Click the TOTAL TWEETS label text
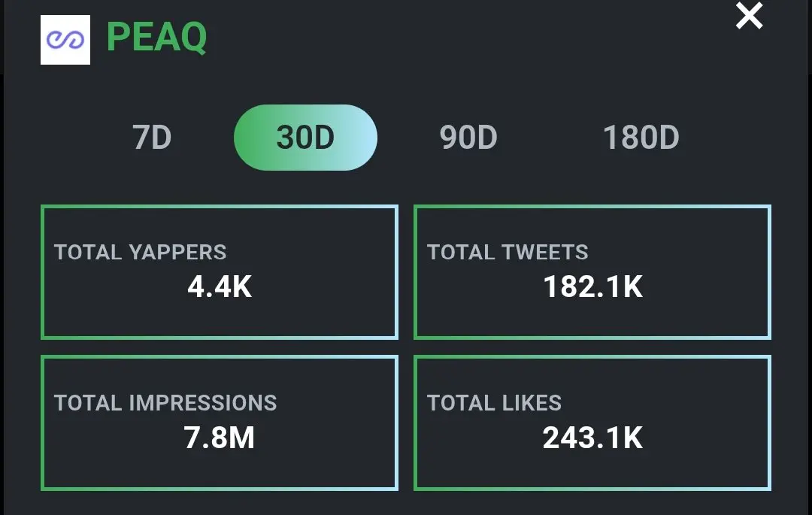 [507, 253]
